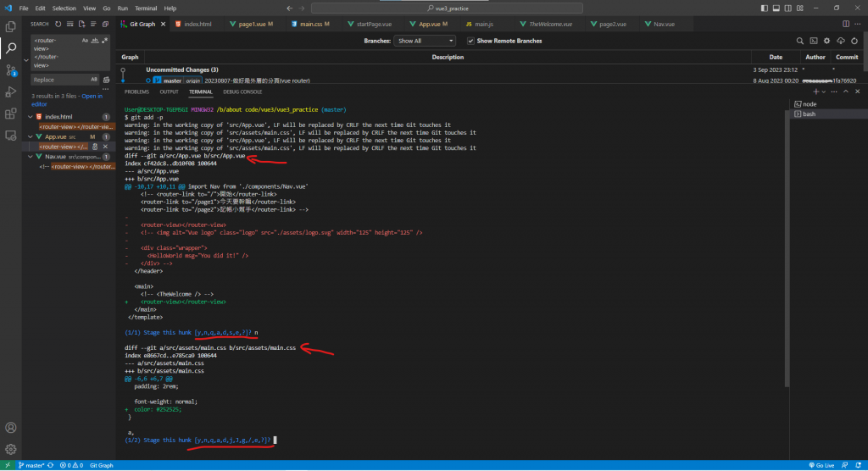The width and height of the screenshot is (868, 471).
Task: Open the new terminal launch profile dropdown
Action: tap(824, 91)
